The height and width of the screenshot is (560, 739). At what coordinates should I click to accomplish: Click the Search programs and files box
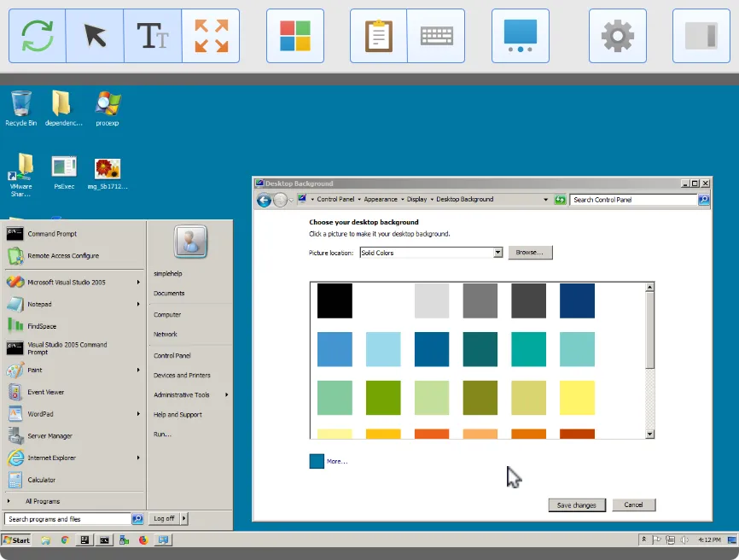click(x=68, y=518)
